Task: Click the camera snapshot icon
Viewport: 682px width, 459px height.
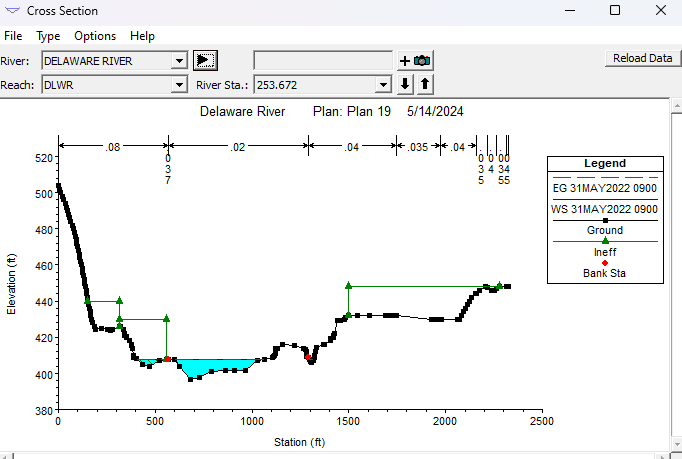Action: click(422, 60)
